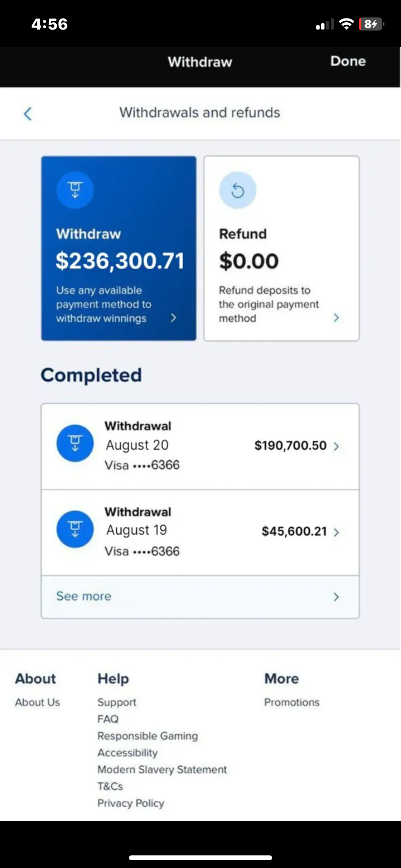
Task: Tap the August 20 withdrawal icon
Action: coord(75,443)
